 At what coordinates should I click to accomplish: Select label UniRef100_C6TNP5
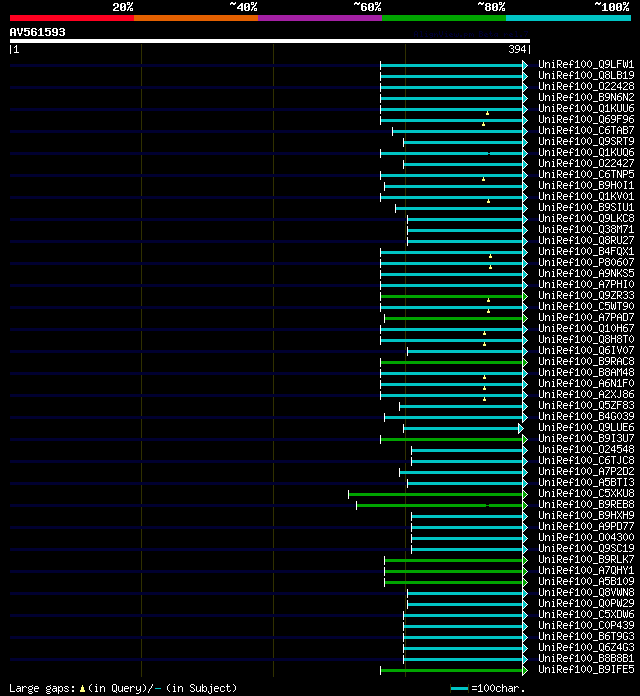(586, 175)
